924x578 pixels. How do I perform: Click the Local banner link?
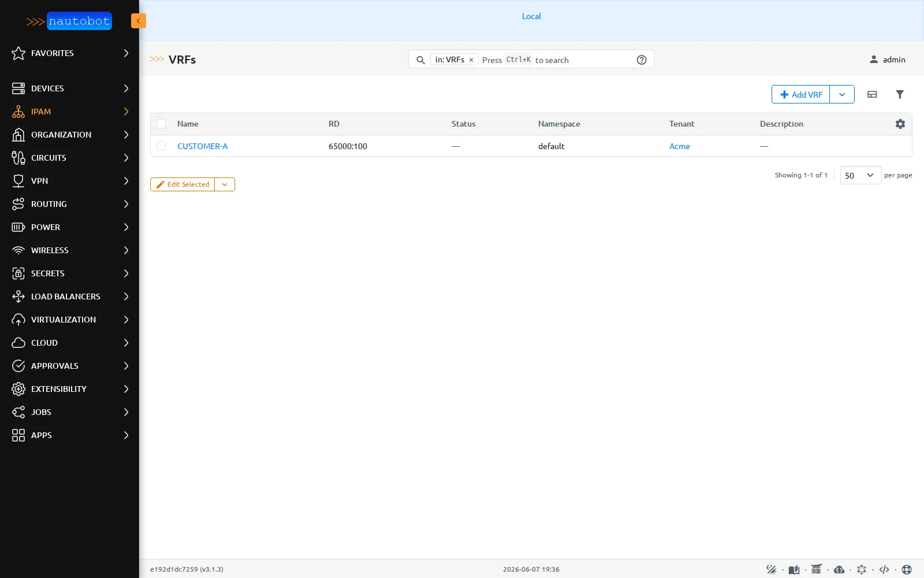pyautogui.click(x=531, y=16)
